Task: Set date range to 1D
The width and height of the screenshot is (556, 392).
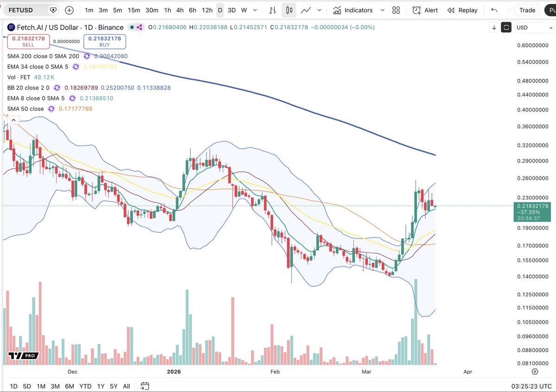Action: pyautogui.click(x=13, y=386)
